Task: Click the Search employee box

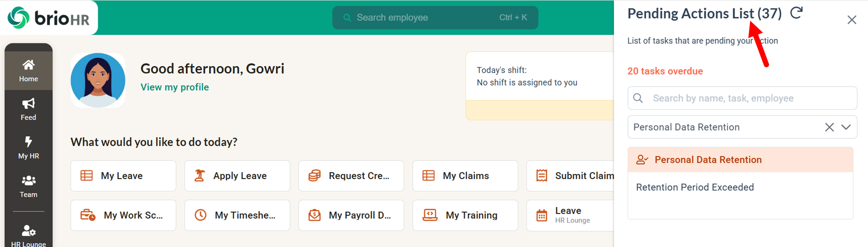Action: pos(435,18)
